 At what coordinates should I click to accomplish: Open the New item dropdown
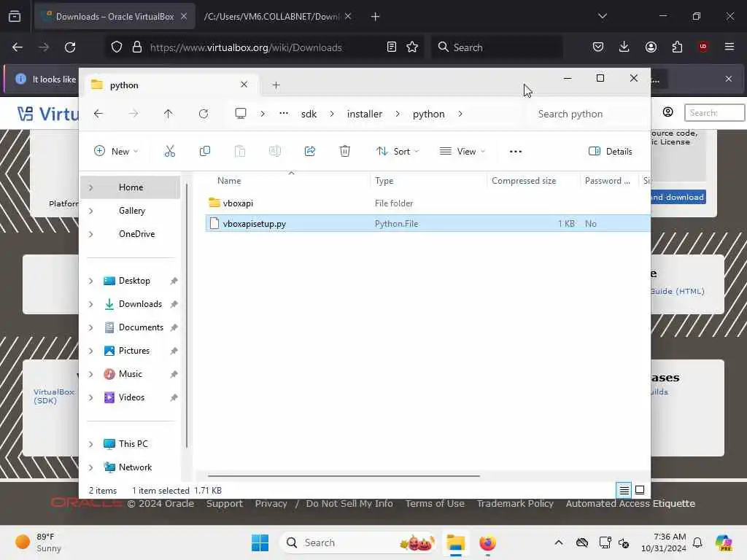(x=116, y=152)
